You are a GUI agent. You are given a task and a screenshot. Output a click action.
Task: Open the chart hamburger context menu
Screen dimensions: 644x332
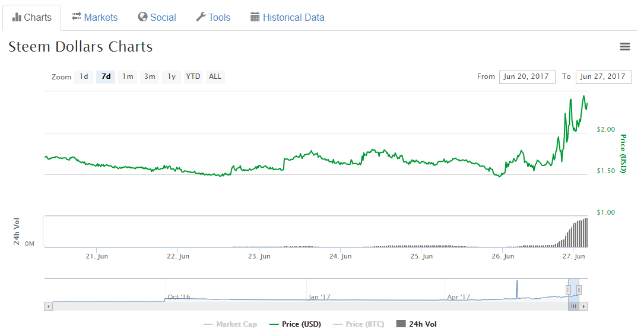pos(624,47)
